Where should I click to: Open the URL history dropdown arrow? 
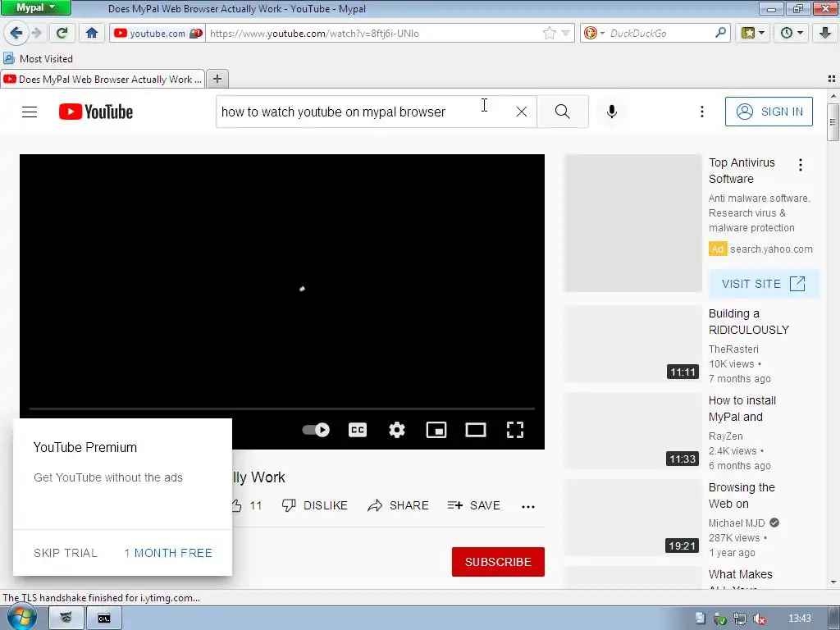click(566, 33)
